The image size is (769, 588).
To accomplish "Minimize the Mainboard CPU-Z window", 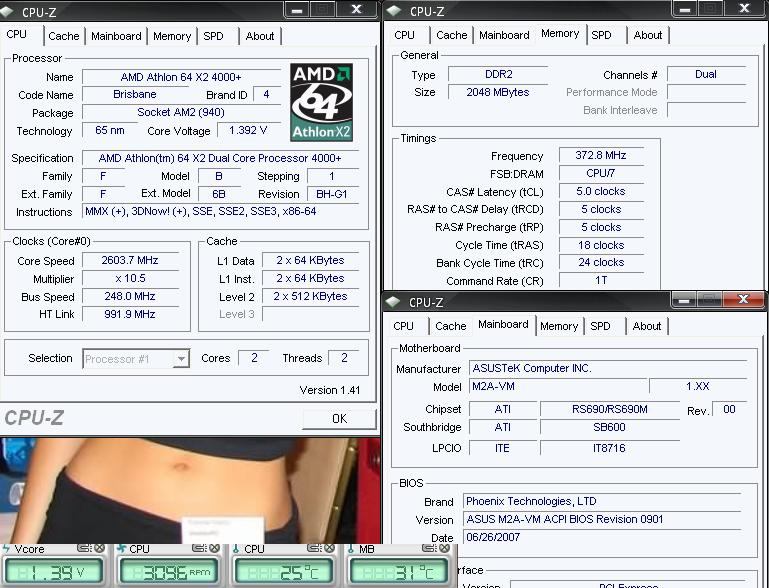I will pyautogui.click(x=684, y=300).
